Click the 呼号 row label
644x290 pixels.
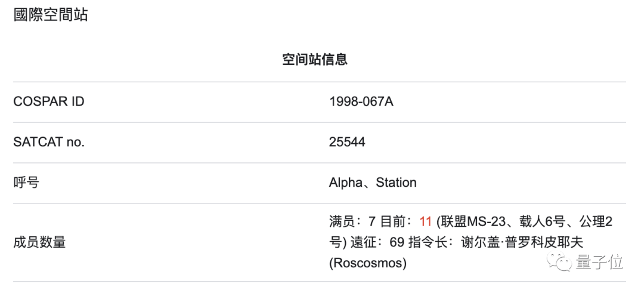pos(26,183)
